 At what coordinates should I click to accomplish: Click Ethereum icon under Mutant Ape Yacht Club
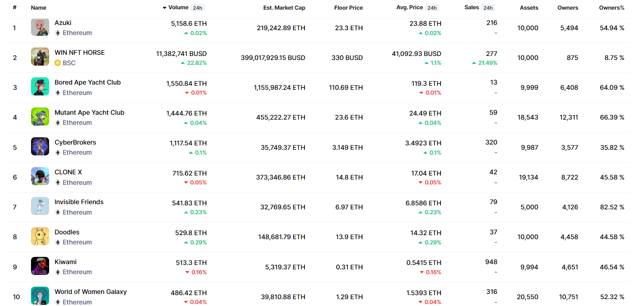pos(58,123)
